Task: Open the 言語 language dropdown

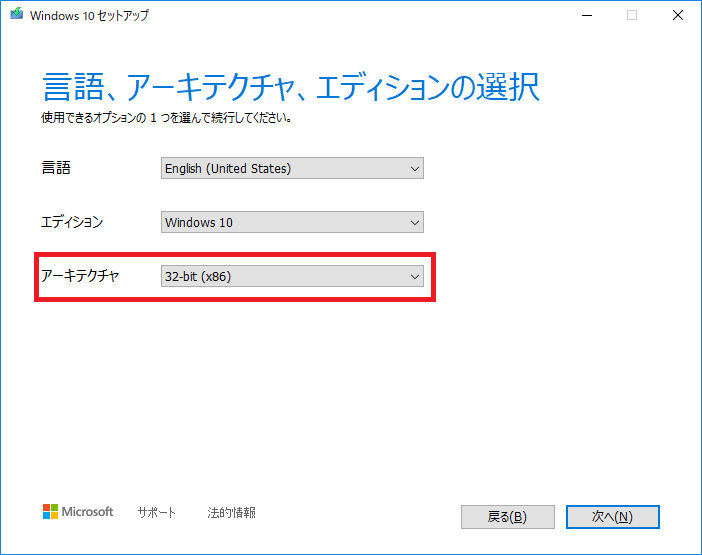Action: (292, 168)
